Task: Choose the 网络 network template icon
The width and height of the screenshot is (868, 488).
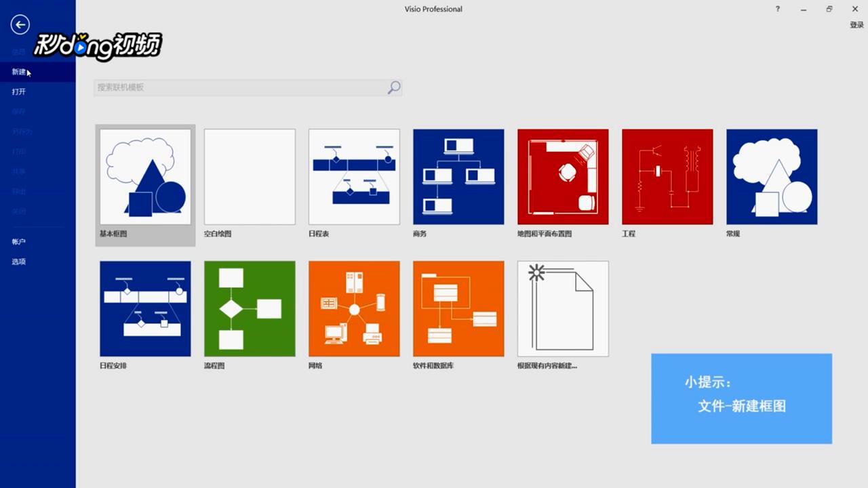Action: 354,309
